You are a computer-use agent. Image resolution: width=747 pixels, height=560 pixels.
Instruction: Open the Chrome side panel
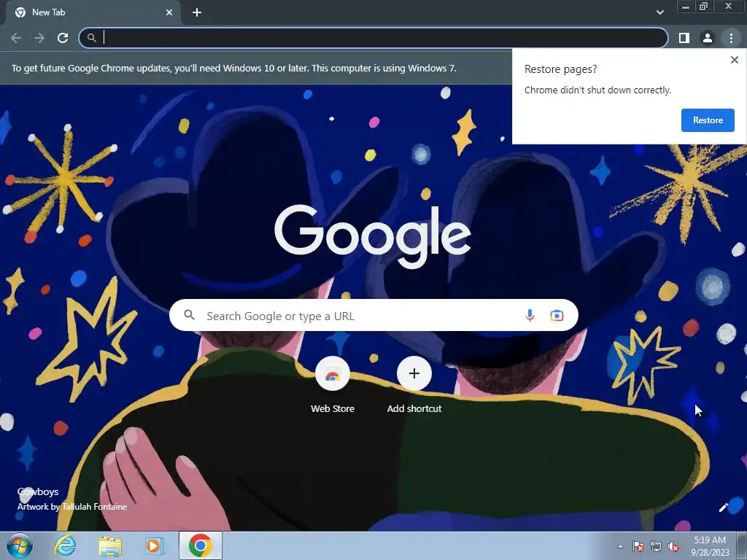[684, 38]
